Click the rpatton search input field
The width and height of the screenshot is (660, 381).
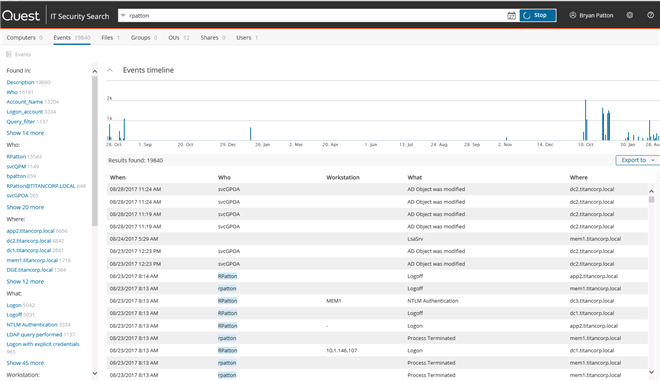coord(316,16)
